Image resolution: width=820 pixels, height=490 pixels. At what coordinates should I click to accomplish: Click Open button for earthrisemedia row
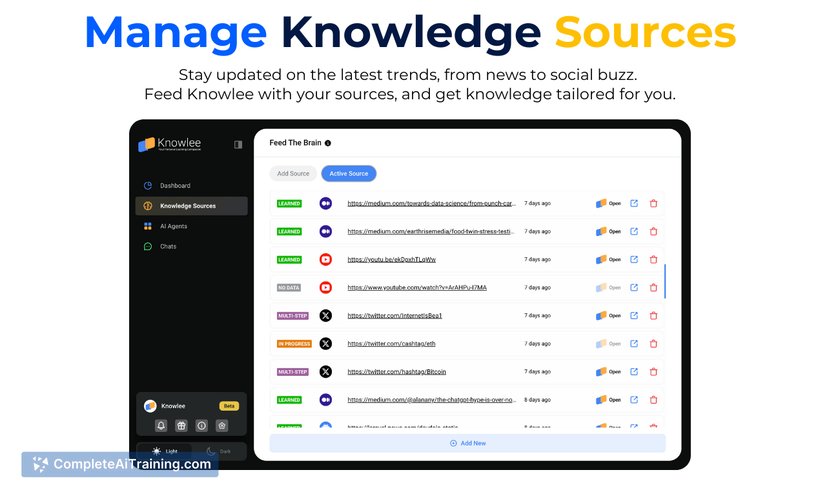[x=608, y=232]
